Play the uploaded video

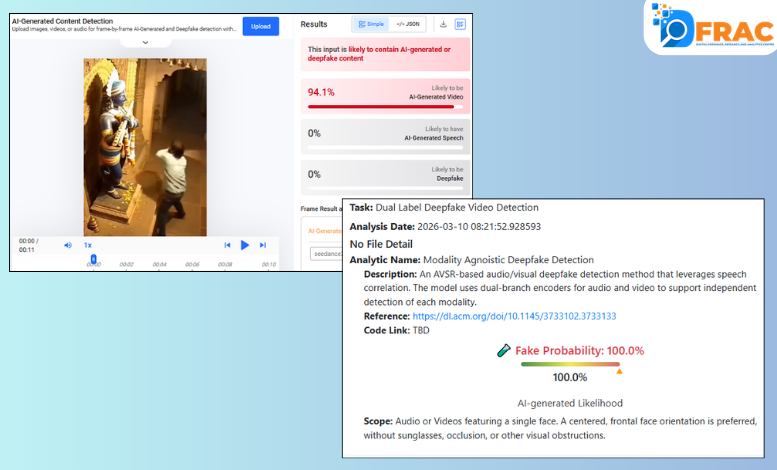245,245
